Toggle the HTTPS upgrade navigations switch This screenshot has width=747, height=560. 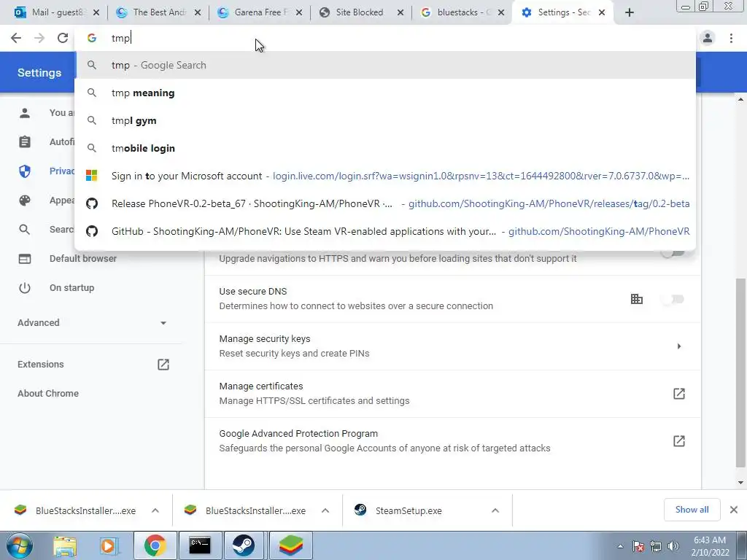click(x=673, y=252)
